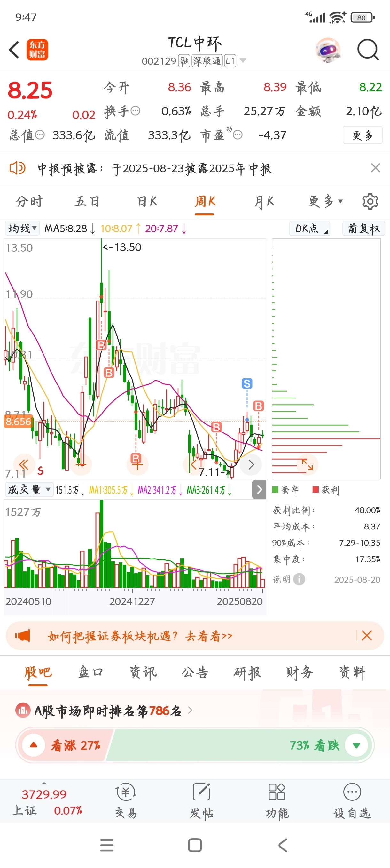The image size is (390, 868).
Task: Select the 股吧 tab
Action: pyautogui.click(x=38, y=672)
